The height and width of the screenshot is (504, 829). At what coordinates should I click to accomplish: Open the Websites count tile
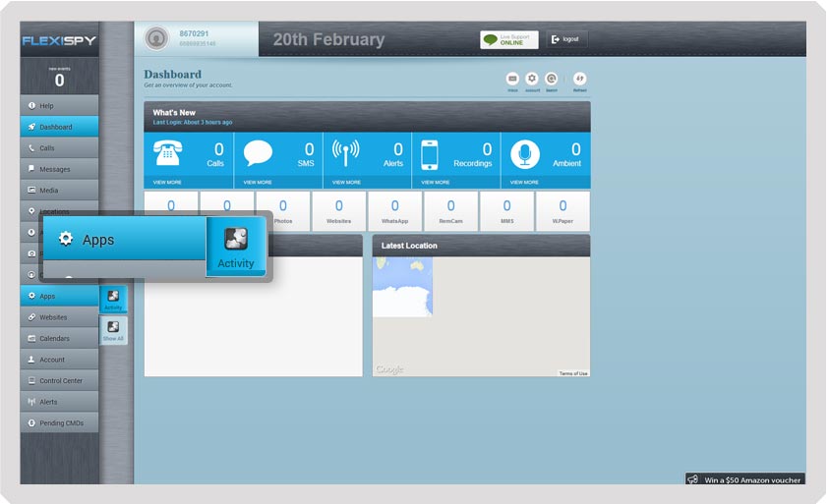[339, 211]
